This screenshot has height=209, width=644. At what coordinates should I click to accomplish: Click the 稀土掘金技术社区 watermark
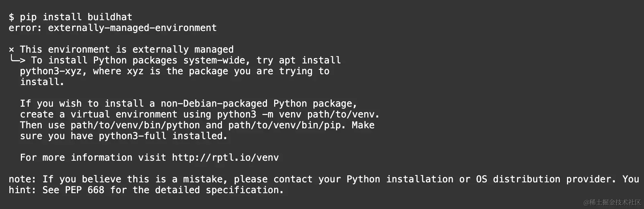tap(612, 202)
